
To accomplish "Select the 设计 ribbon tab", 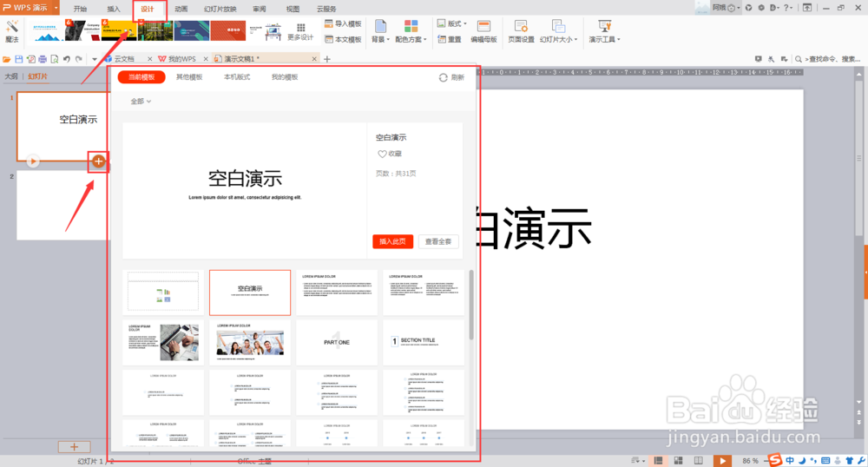I will tap(148, 9).
